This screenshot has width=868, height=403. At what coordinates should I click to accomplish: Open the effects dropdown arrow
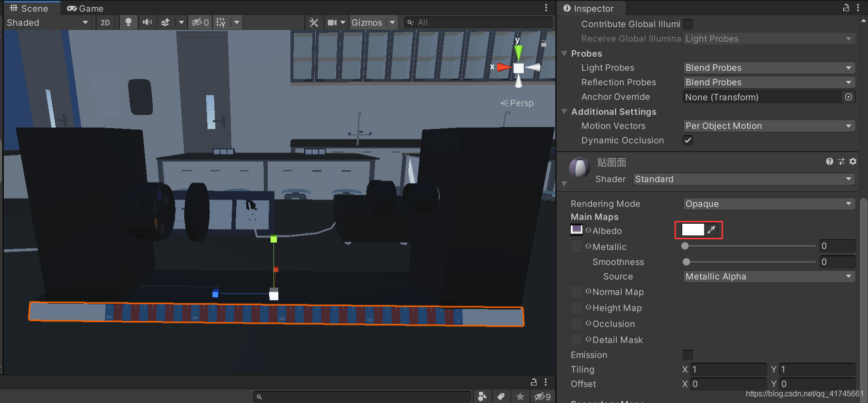tap(181, 22)
